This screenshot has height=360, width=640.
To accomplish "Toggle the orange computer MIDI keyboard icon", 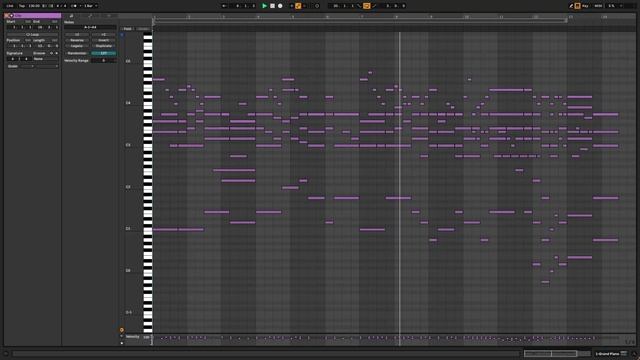I will click(x=578, y=6).
